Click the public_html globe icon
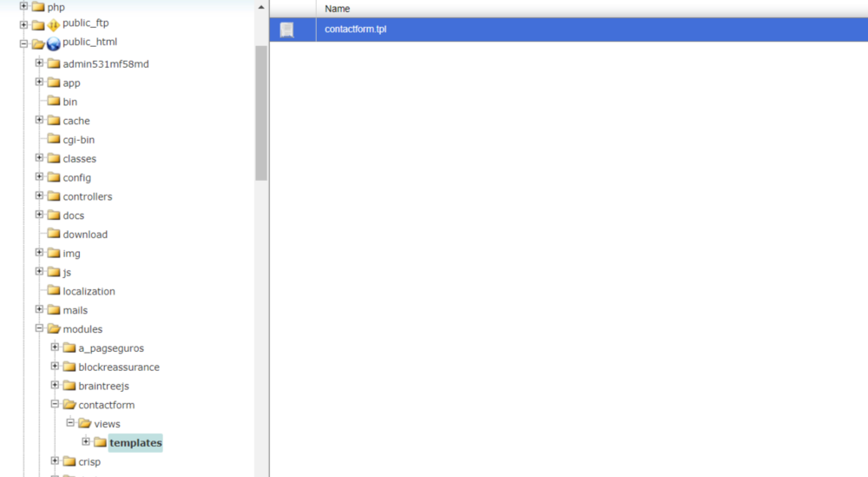Screen dimensions: 868x477 [x=53, y=43]
